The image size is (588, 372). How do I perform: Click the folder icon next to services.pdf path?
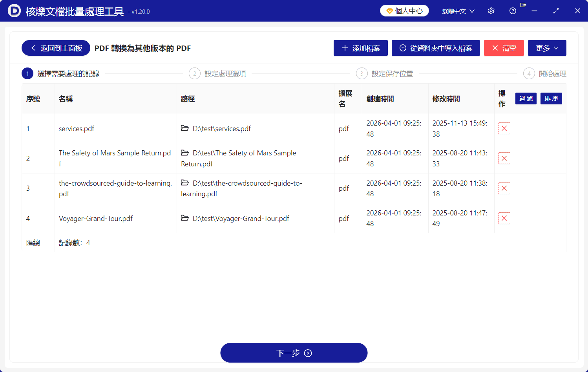185,128
